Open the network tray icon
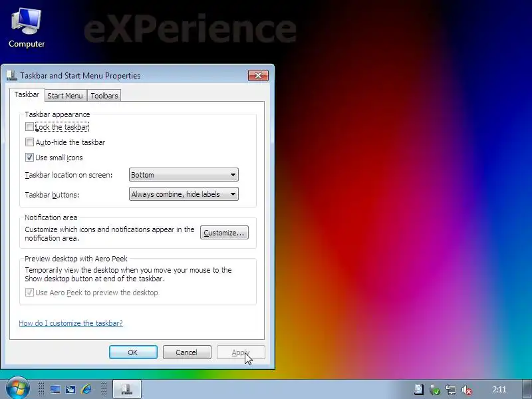Image resolution: width=532 pixels, height=399 pixels. (x=451, y=390)
